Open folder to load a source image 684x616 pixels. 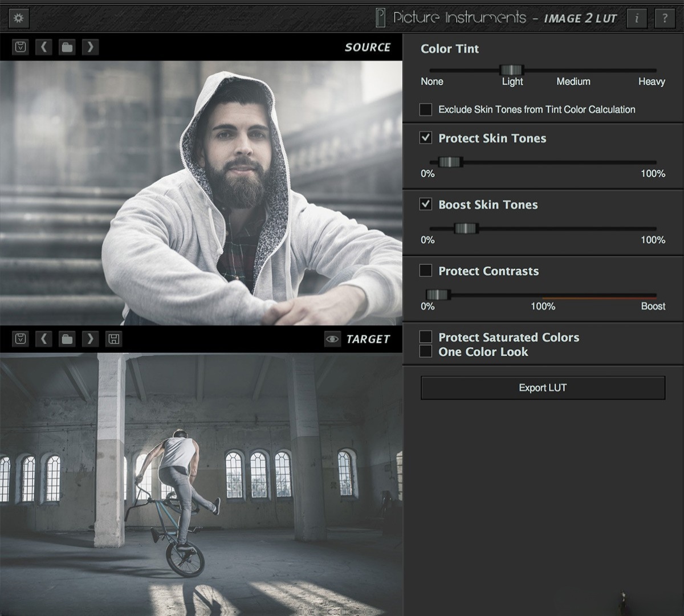click(67, 47)
